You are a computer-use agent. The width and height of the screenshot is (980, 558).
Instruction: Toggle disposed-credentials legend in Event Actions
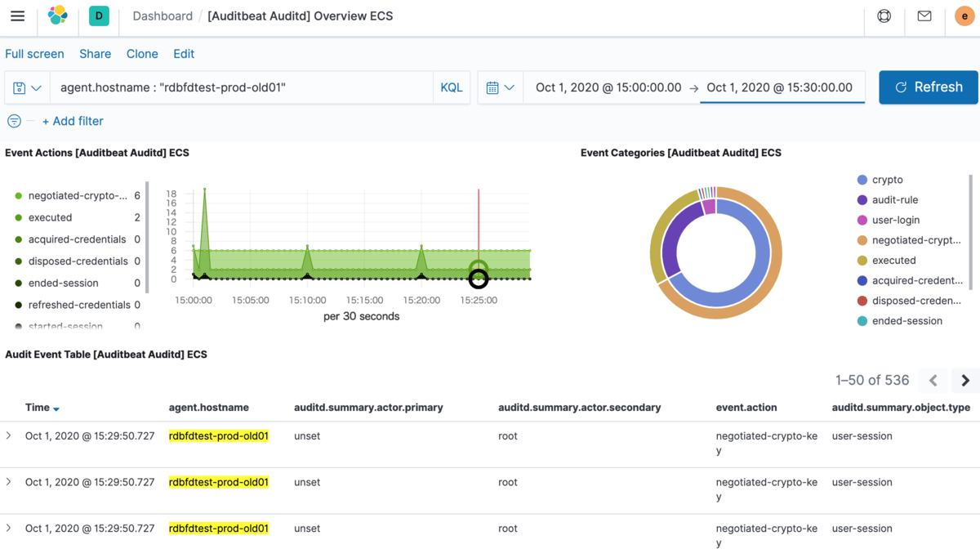[x=78, y=261]
